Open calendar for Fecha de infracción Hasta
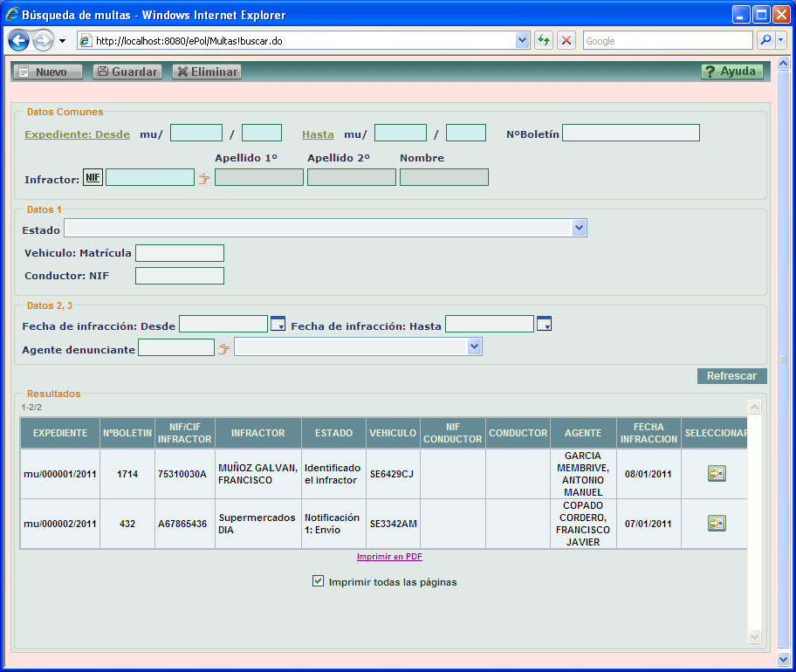The height and width of the screenshot is (672, 796). pos(544,325)
